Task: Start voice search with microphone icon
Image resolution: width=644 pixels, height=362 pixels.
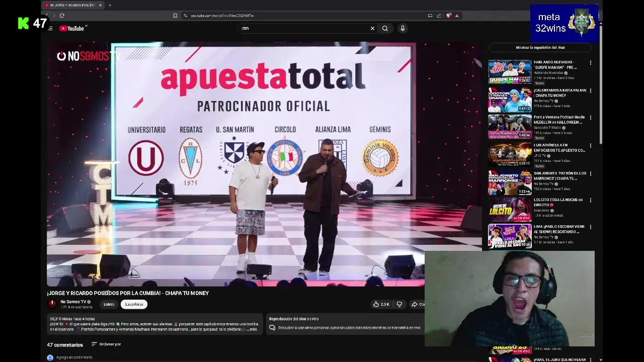Action: pos(403,29)
